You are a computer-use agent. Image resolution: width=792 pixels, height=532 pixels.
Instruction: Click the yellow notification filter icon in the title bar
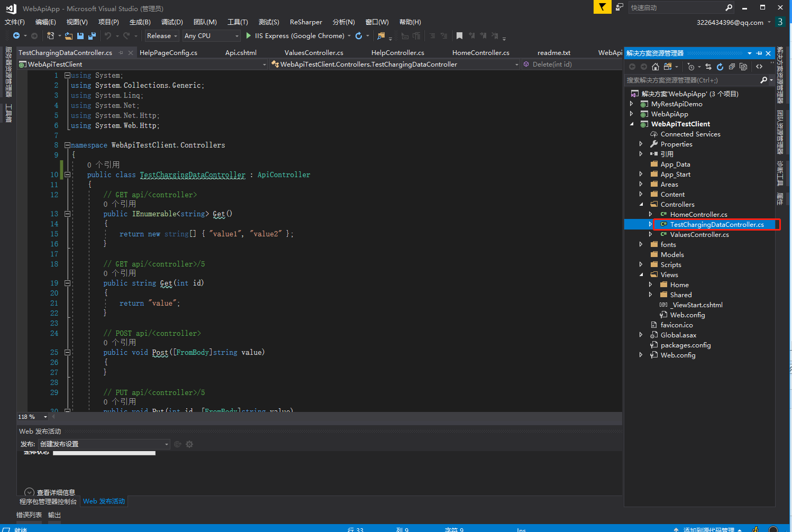point(602,7)
